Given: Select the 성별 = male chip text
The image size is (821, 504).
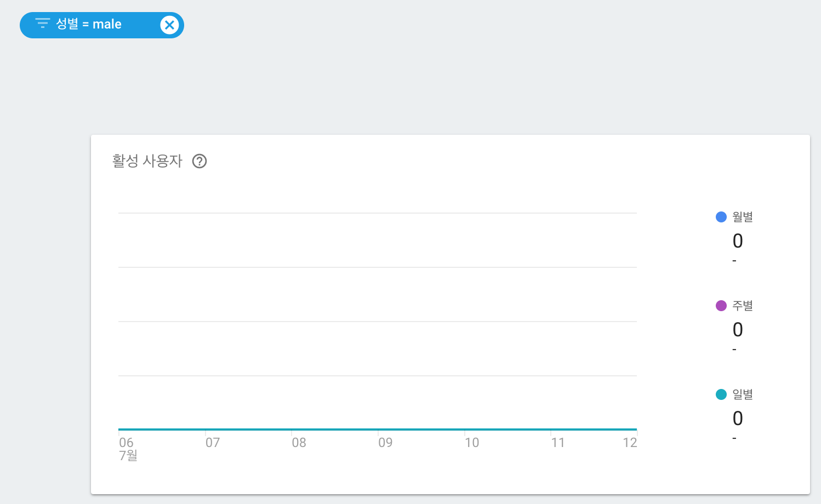Looking at the screenshot, I should pyautogui.click(x=89, y=24).
